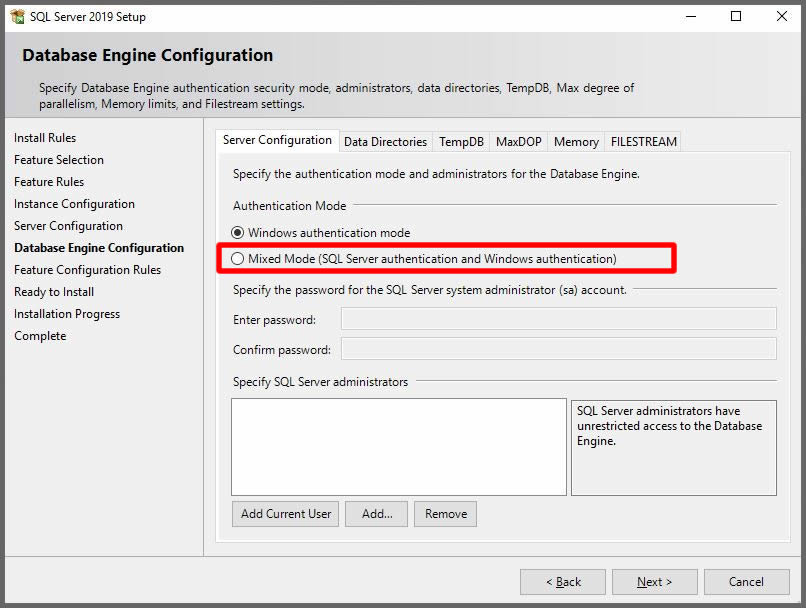Click the Remove button
The width and height of the screenshot is (806, 608).
point(445,514)
